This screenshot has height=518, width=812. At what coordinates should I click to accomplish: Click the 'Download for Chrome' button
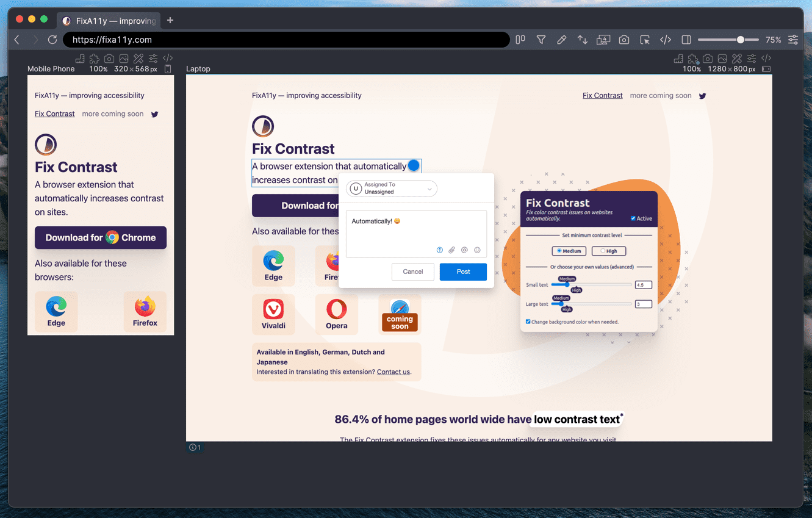pos(100,237)
